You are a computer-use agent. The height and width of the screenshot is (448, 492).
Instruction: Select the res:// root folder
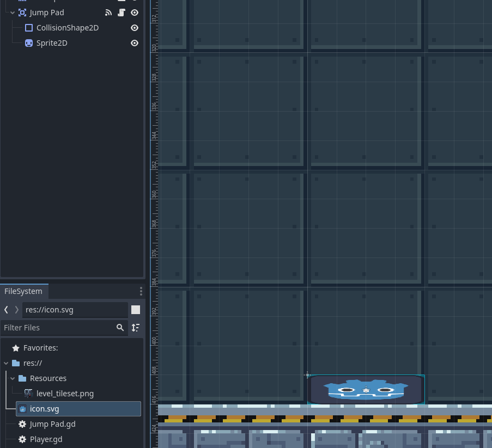[x=33, y=363]
